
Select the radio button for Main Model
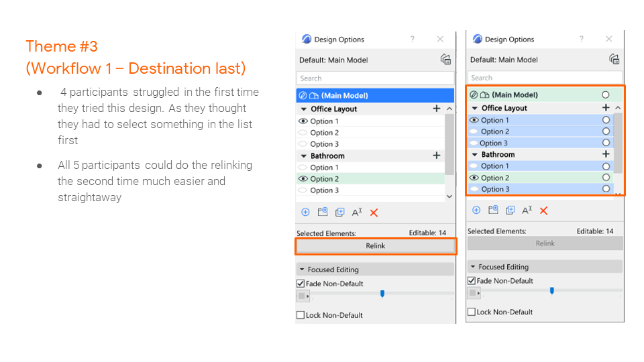pos(606,95)
